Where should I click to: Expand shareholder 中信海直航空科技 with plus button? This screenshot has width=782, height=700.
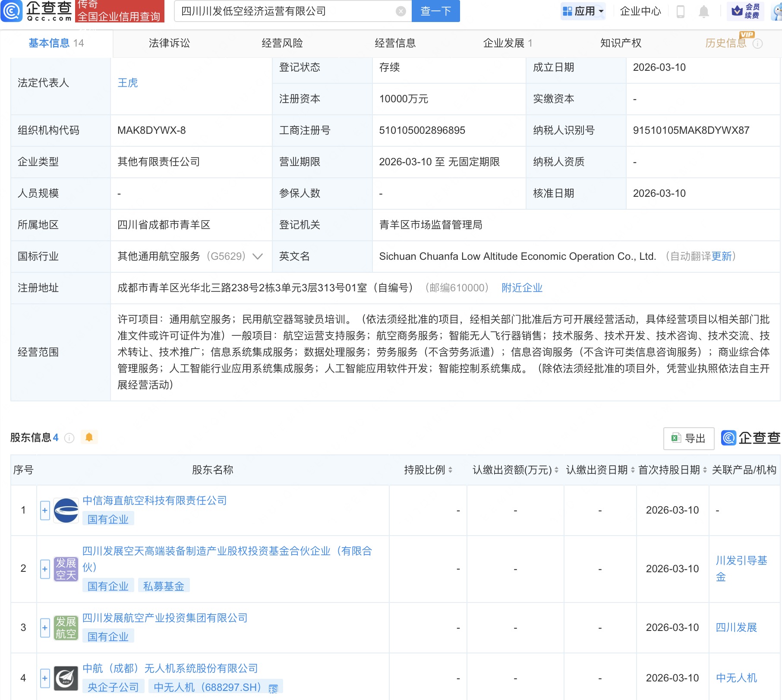[x=44, y=510]
